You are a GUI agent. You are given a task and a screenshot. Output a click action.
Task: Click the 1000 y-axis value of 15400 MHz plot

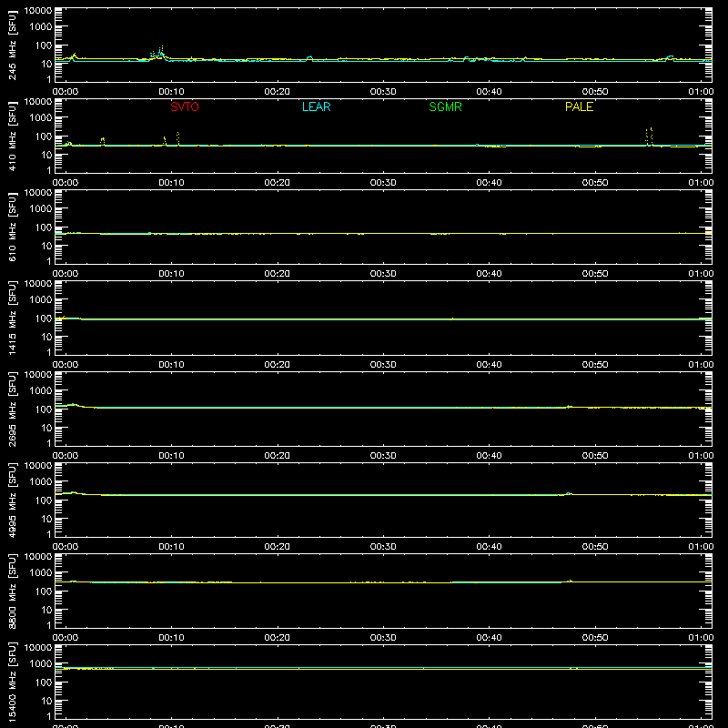[41, 664]
